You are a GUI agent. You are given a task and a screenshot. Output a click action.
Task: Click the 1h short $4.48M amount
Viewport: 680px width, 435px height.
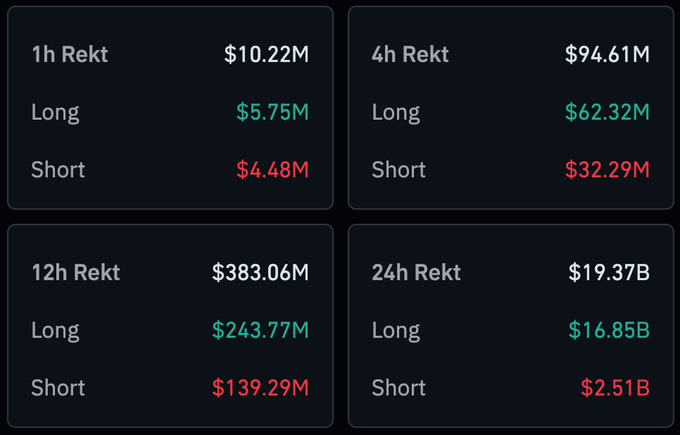tap(272, 170)
